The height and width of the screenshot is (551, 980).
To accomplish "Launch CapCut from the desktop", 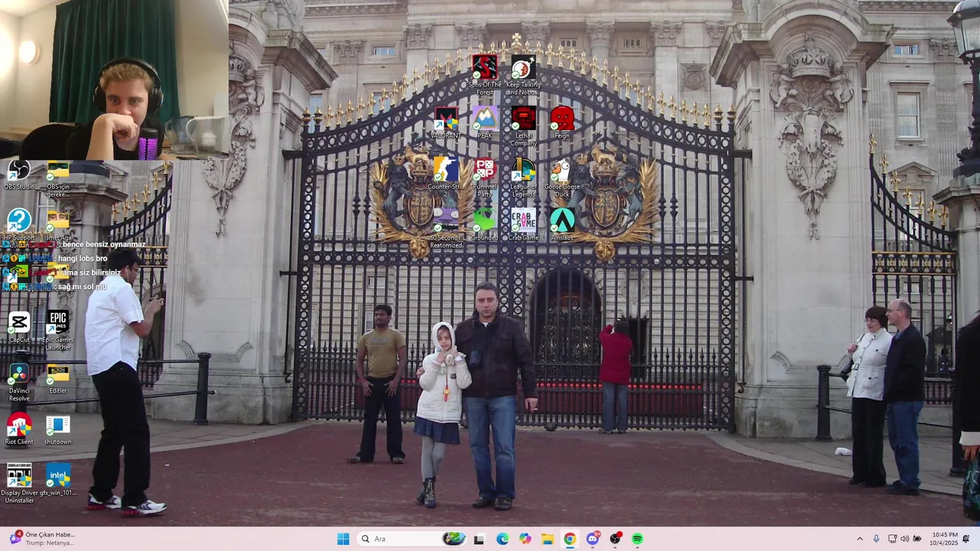I will point(19,327).
